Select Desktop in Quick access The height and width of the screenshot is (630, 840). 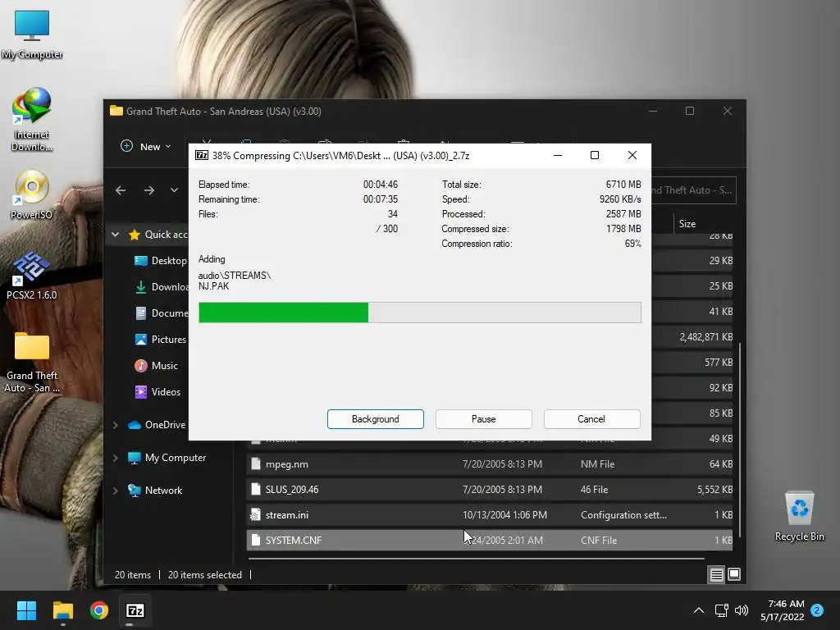click(161, 260)
